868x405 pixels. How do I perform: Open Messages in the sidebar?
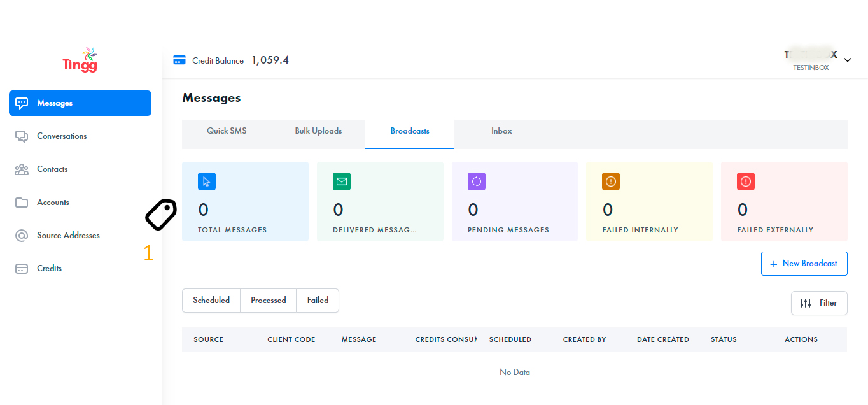click(80, 103)
